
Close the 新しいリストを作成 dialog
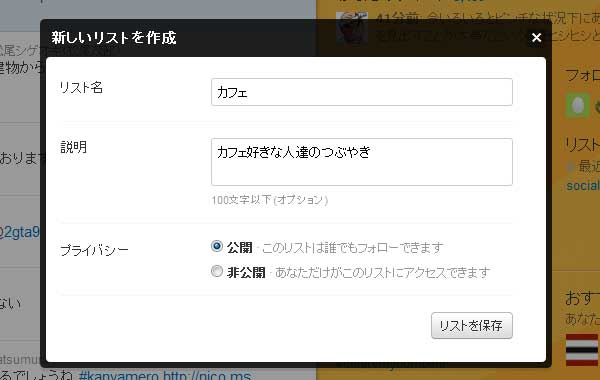536,38
